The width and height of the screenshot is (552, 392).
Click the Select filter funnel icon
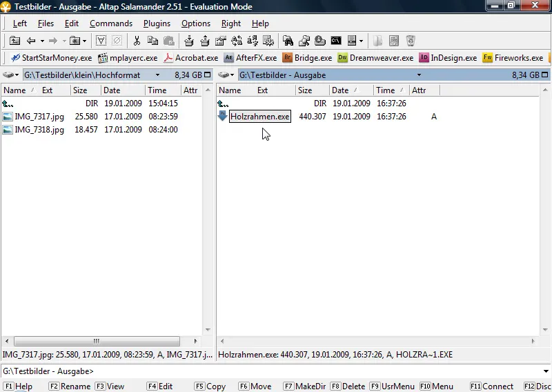click(x=101, y=41)
